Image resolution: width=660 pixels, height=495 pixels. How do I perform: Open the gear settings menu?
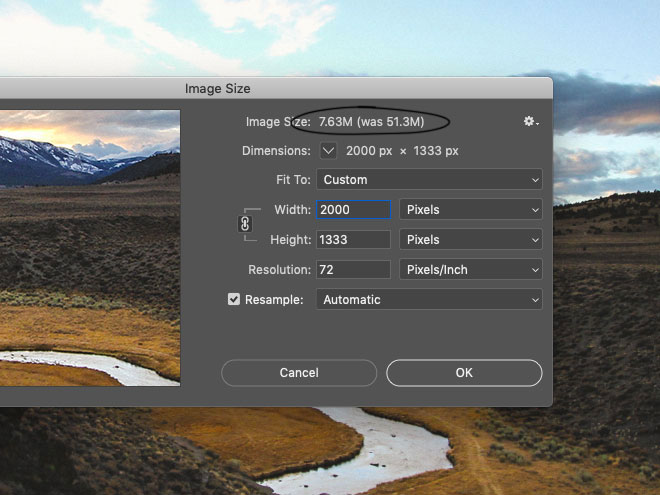[531, 122]
